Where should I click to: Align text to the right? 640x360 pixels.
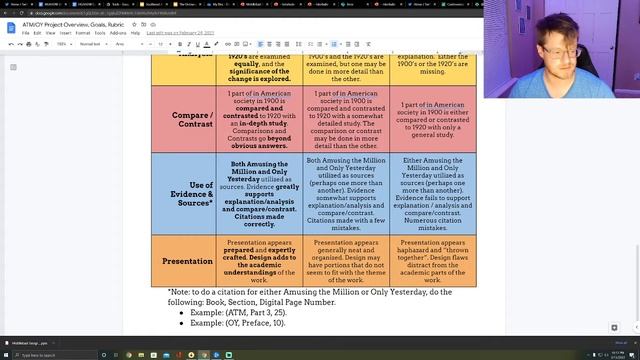(x=278, y=44)
